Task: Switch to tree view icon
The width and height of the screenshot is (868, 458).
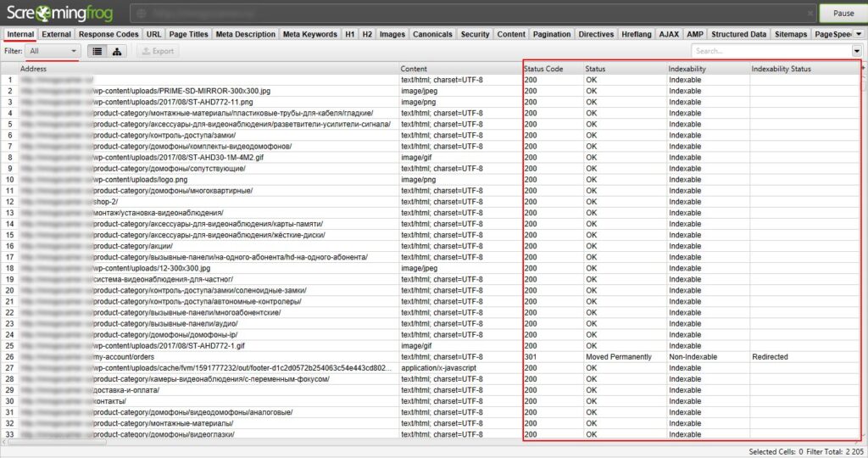Action: click(x=117, y=51)
